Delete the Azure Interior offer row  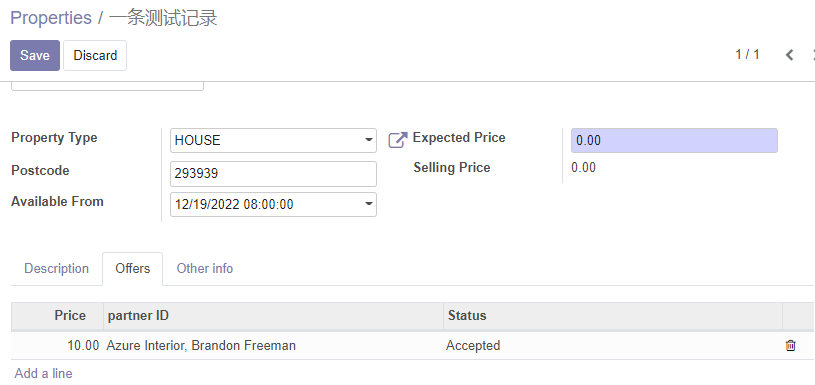790,346
